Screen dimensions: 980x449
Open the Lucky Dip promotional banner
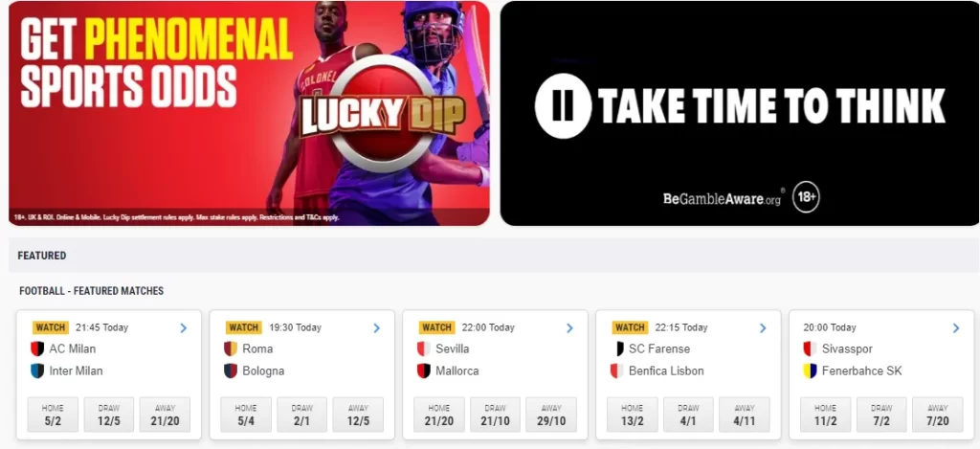[250, 113]
